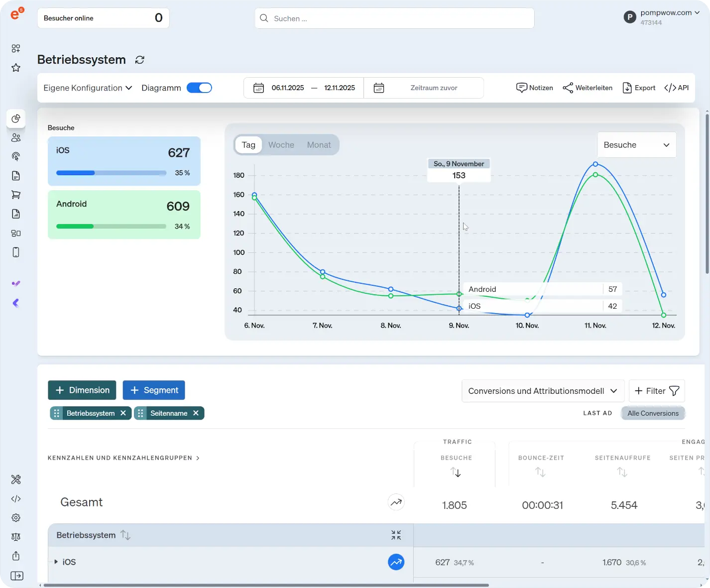
Task: Open the Conversions und Attributionsmodell dropdown
Action: pyautogui.click(x=542, y=391)
